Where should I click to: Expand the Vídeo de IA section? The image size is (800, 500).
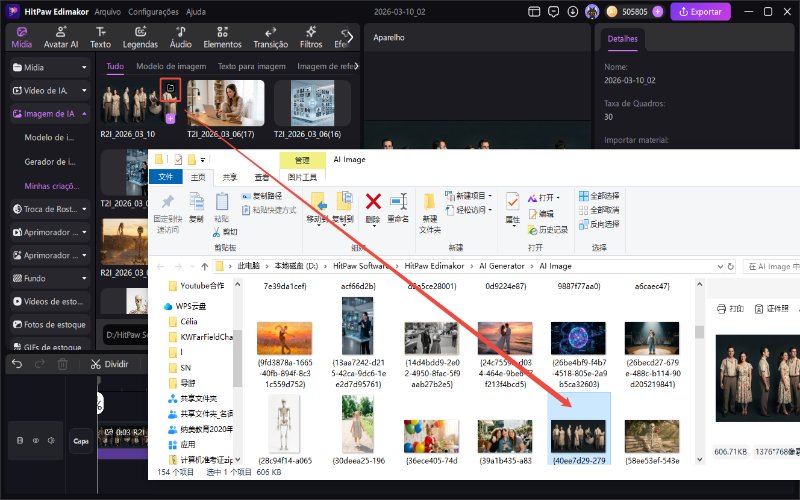tap(86, 90)
